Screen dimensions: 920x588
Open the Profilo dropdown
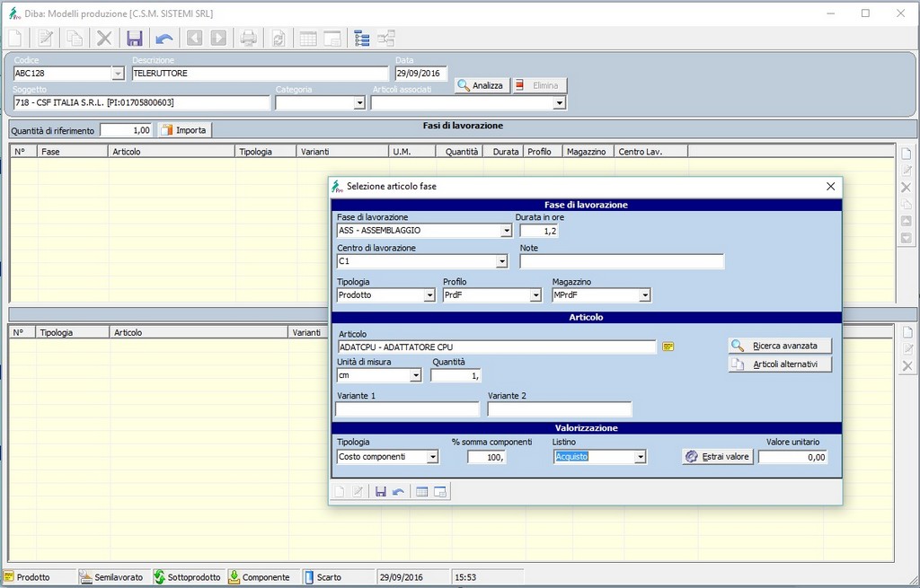tap(535, 295)
